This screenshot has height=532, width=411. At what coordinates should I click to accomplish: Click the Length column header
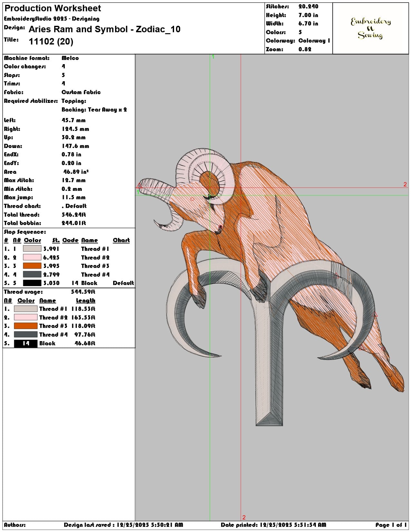(x=86, y=300)
